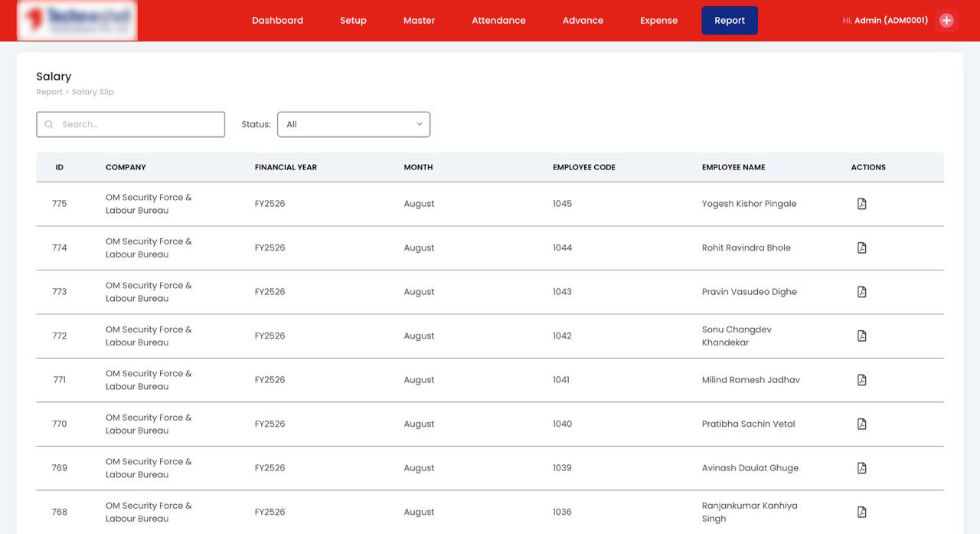The image size is (980, 534).
Task: Open the Setup menu
Action: (x=353, y=21)
